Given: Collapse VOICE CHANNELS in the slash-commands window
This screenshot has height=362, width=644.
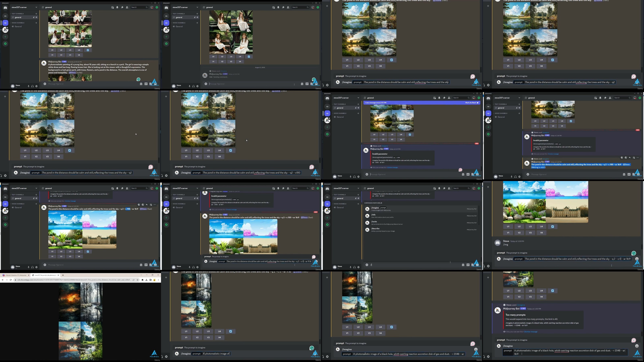Looking at the screenshot, I should click(340, 204).
